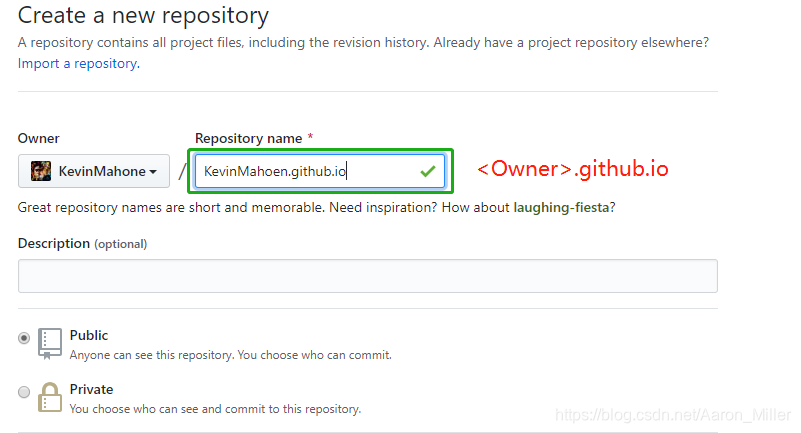Open the Import a repository link
Viewport: 801px width, 433px height.
[x=79, y=63]
